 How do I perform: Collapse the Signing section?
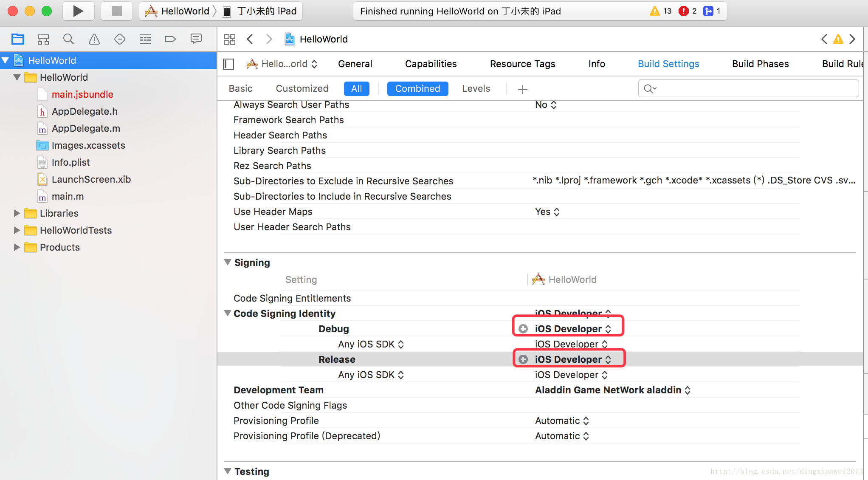tap(228, 263)
